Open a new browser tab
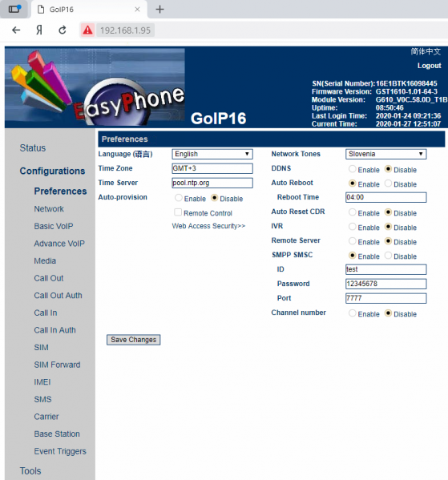The image size is (448, 480). pos(159,10)
